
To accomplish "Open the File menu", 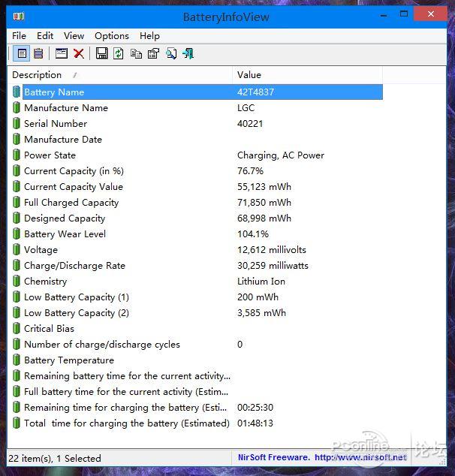I will (x=19, y=36).
